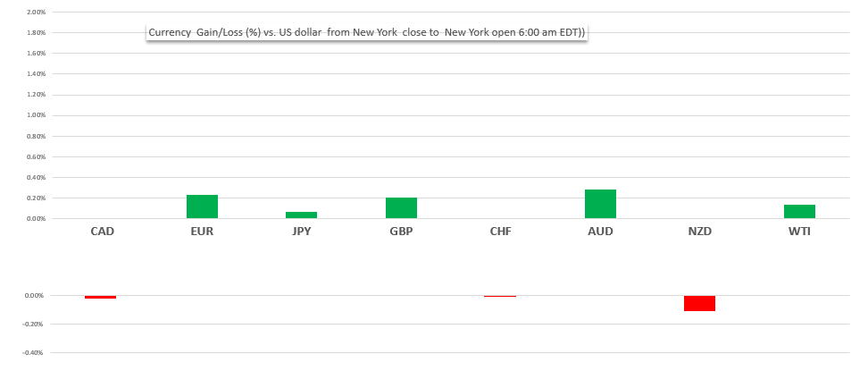868x371 pixels.
Task: Select the GBP category label
Action: pyautogui.click(x=401, y=232)
